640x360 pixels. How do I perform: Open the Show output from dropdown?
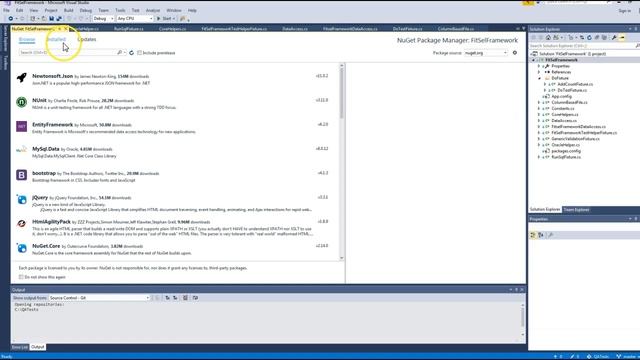(x=99, y=298)
